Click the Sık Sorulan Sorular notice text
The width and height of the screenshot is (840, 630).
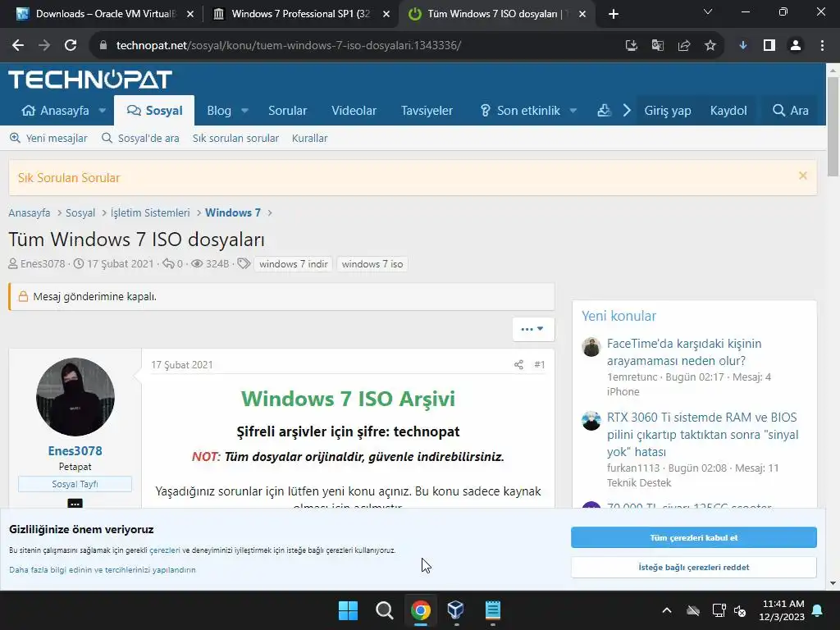pyautogui.click(x=69, y=178)
